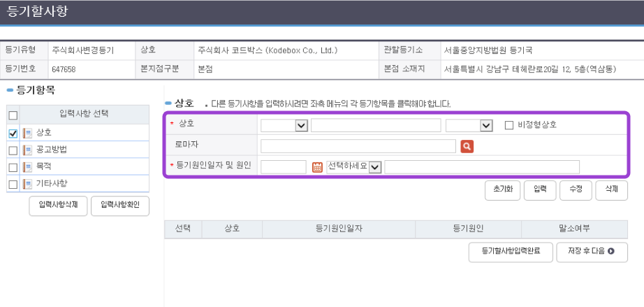Click the document icon next to 기타사항
This screenshot has width=644, height=307.
[27, 183]
